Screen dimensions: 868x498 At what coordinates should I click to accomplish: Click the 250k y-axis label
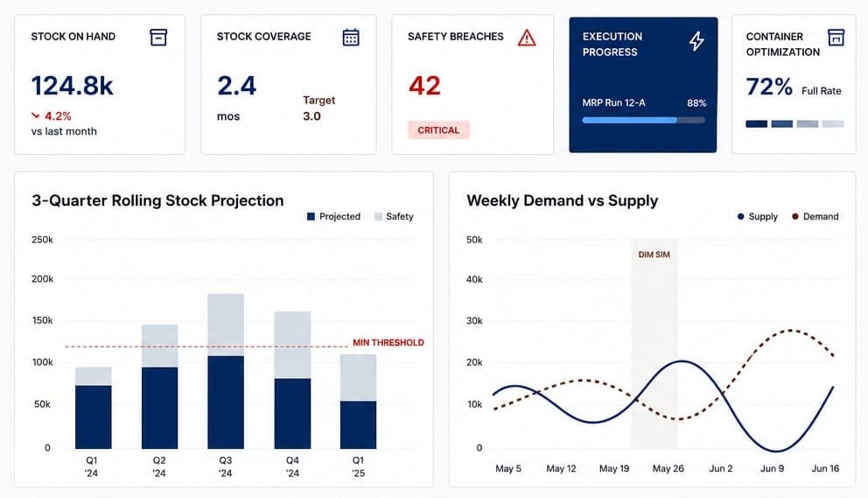tap(42, 240)
